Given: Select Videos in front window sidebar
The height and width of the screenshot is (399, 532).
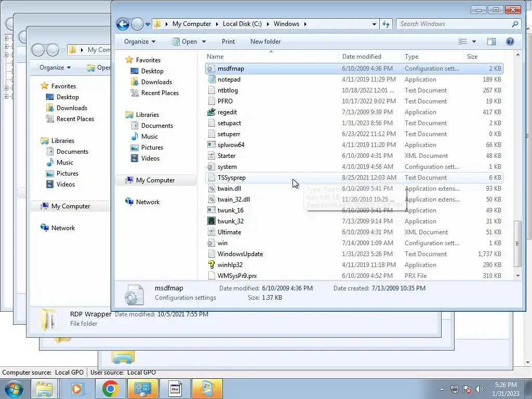Looking at the screenshot, I should coord(150,158).
